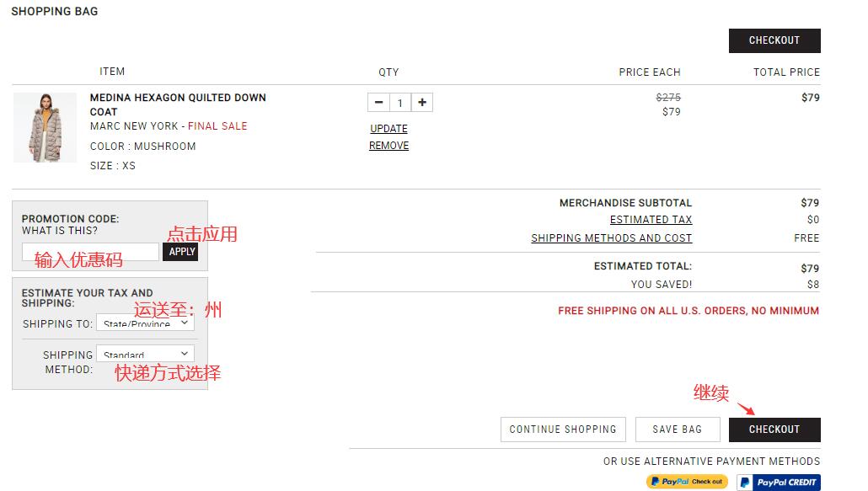
Task: Open the Shipping Method dropdown
Action: pos(145,355)
